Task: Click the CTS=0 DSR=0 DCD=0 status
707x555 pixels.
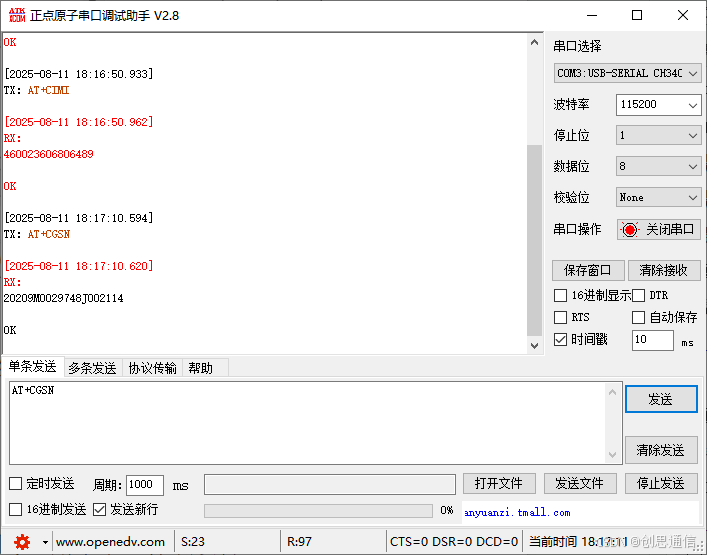Action: pyautogui.click(x=454, y=541)
